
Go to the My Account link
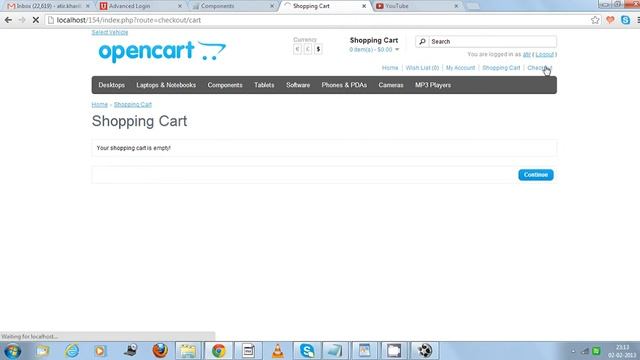[460, 68]
